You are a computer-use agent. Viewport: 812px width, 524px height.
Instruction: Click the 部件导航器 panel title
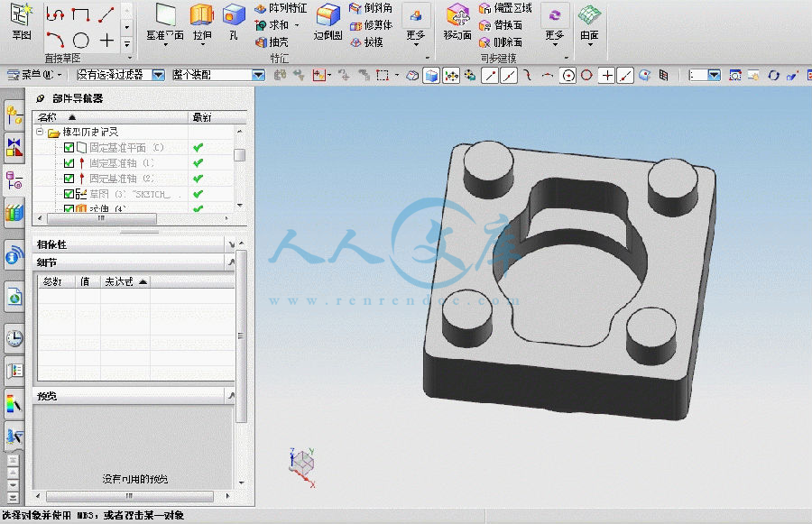pyautogui.click(x=78, y=98)
